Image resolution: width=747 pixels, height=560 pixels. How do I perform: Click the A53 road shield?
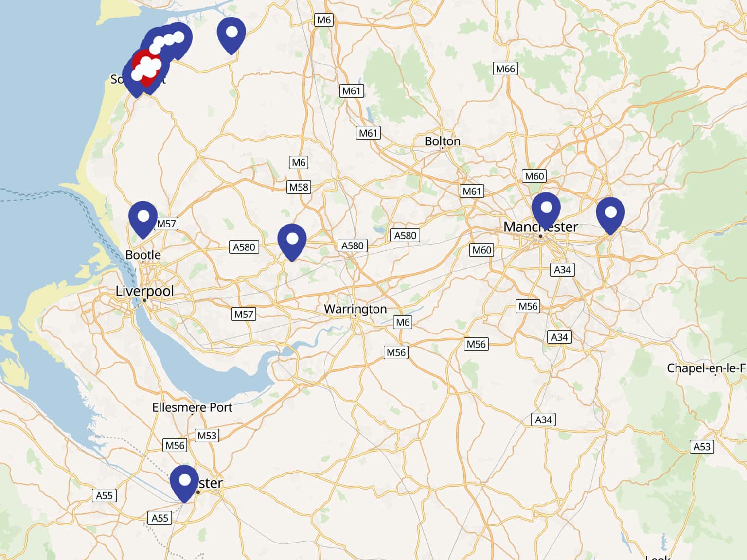[702, 447]
